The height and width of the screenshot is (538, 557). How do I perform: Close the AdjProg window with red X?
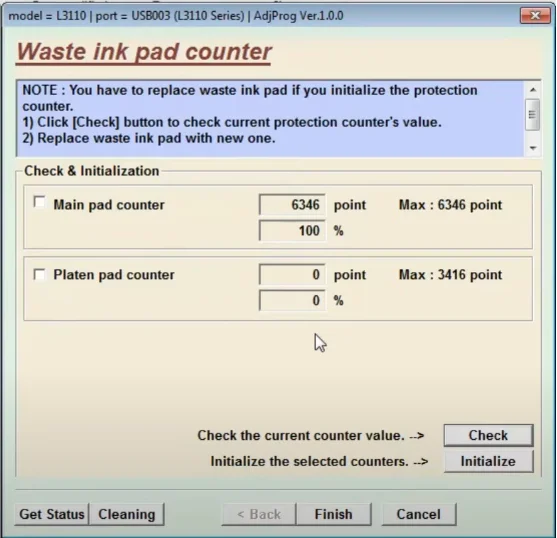(x=535, y=16)
